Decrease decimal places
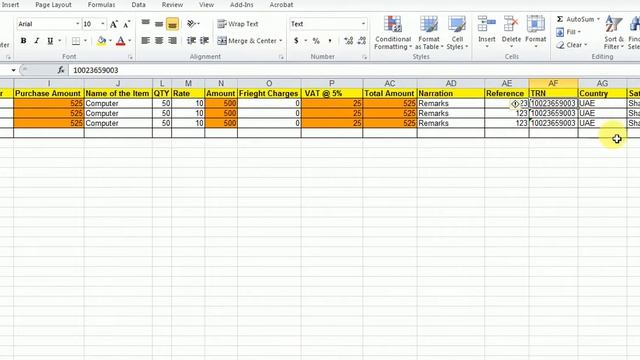Screen dimensions: 640x360 pyautogui.click(x=362, y=41)
